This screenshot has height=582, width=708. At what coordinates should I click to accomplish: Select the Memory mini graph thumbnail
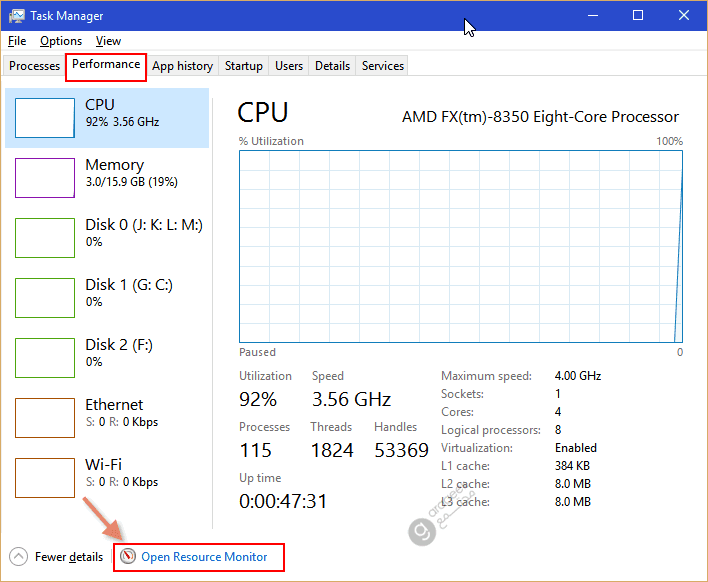coord(45,178)
